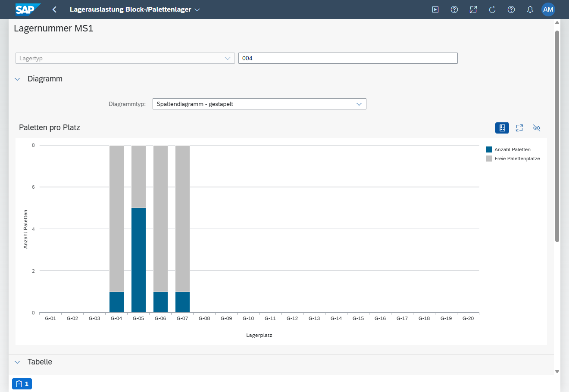Click the first help question mark icon
This screenshot has height=392, width=569.
454,9
